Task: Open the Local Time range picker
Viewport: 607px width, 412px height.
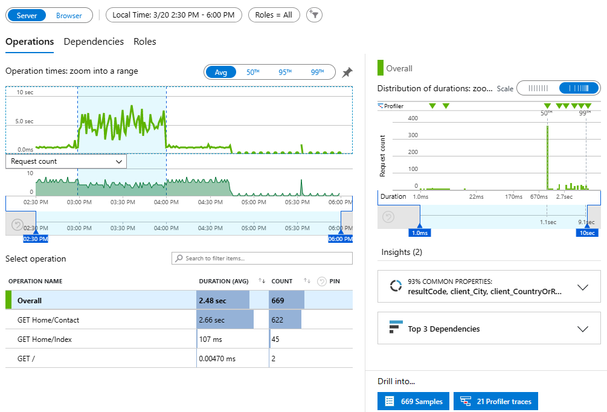Action: click(173, 15)
